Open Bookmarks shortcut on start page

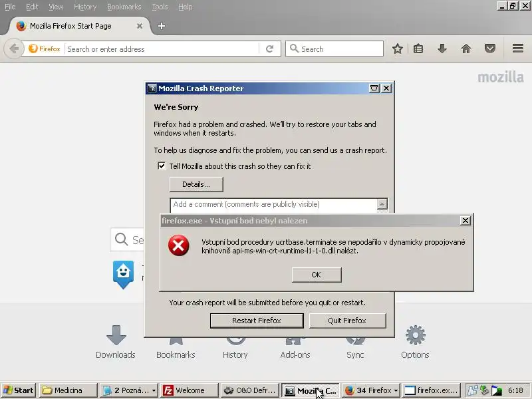pyautogui.click(x=176, y=348)
